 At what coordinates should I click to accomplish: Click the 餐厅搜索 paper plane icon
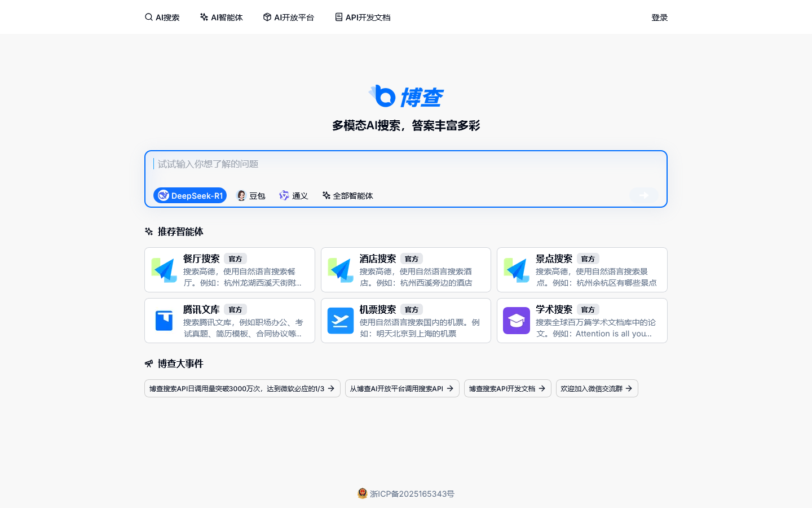(164, 270)
